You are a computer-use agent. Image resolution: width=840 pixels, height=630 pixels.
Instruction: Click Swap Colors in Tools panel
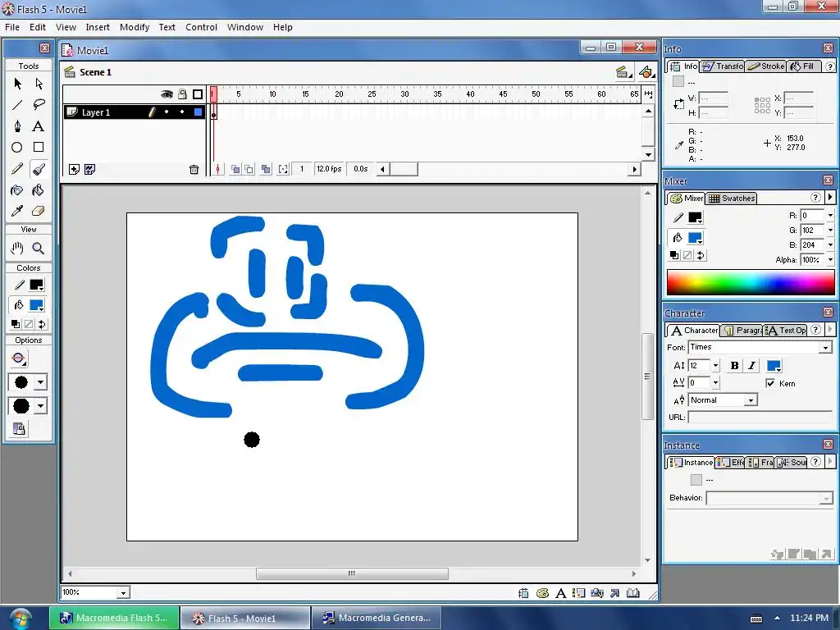coord(42,324)
